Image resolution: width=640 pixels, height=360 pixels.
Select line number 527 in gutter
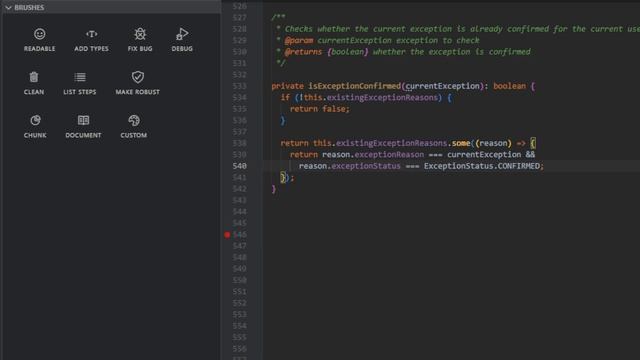click(x=240, y=18)
